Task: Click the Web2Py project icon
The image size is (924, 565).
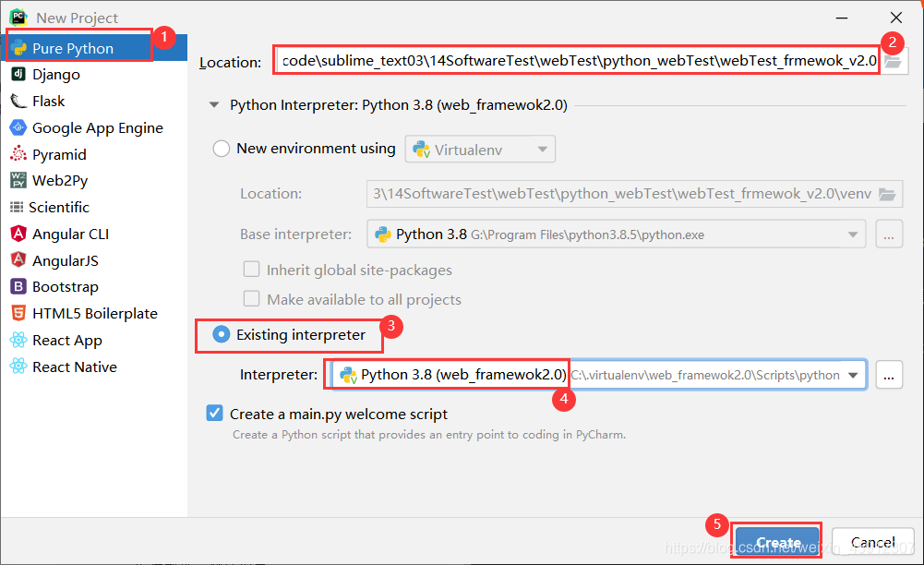Action: click(x=18, y=180)
